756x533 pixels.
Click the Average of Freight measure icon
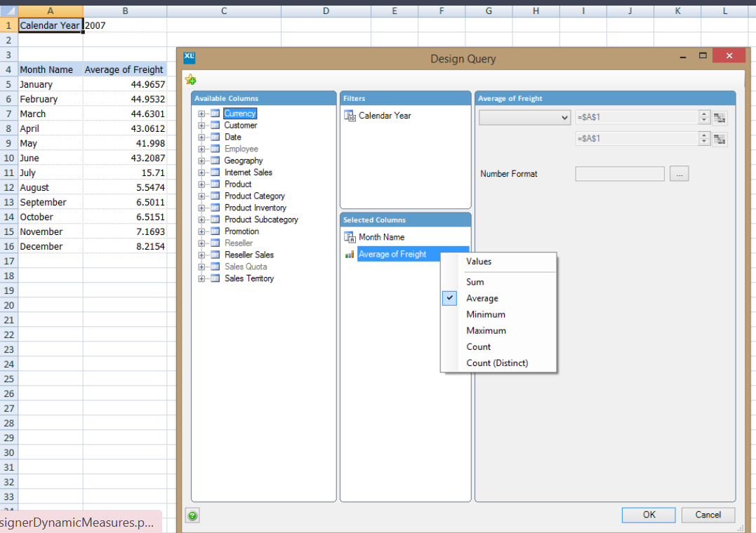coord(350,254)
